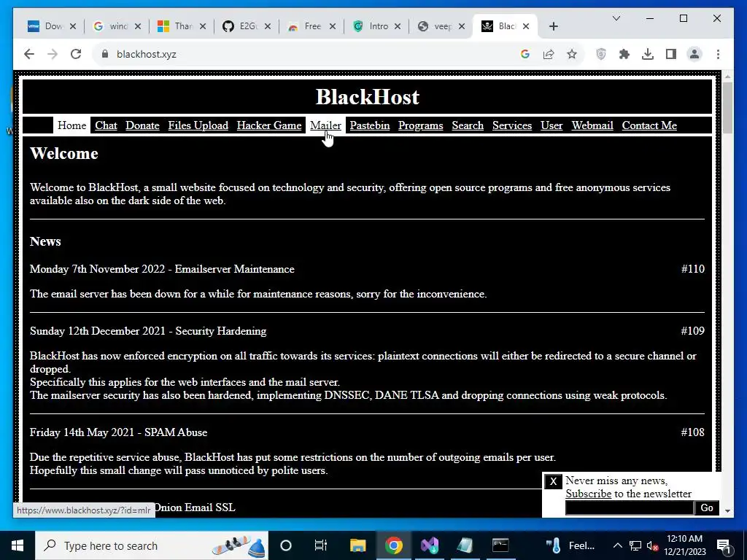Open Task View icon
The height and width of the screenshot is (560, 747).
tap(321, 545)
